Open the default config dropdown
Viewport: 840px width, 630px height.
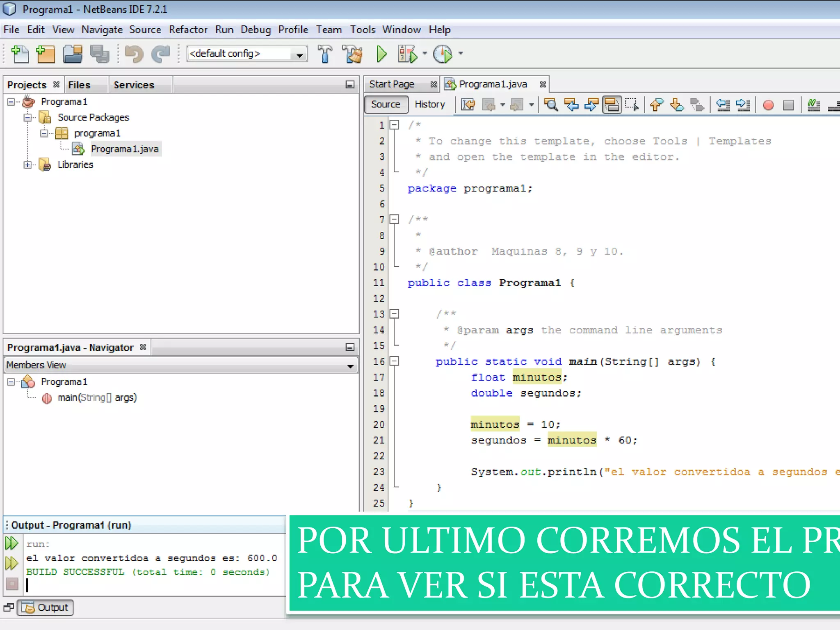[x=300, y=54]
